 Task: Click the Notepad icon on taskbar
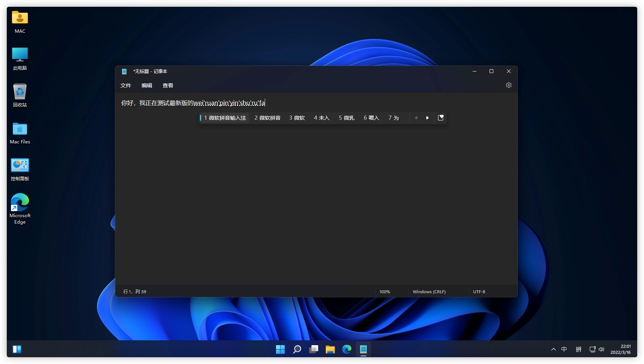point(363,349)
